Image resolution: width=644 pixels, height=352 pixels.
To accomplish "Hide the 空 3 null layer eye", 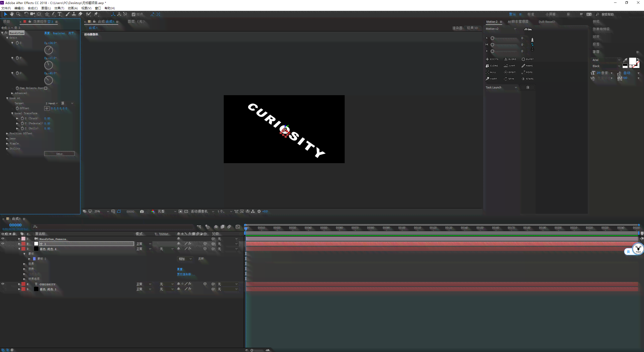I will (3, 244).
